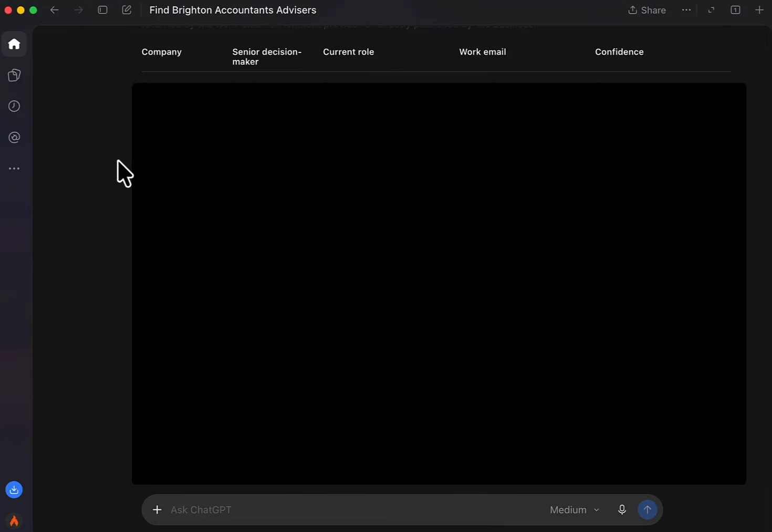This screenshot has height=532, width=772.
Task: Toggle the sidebar panel icon
Action: point(103,10)
